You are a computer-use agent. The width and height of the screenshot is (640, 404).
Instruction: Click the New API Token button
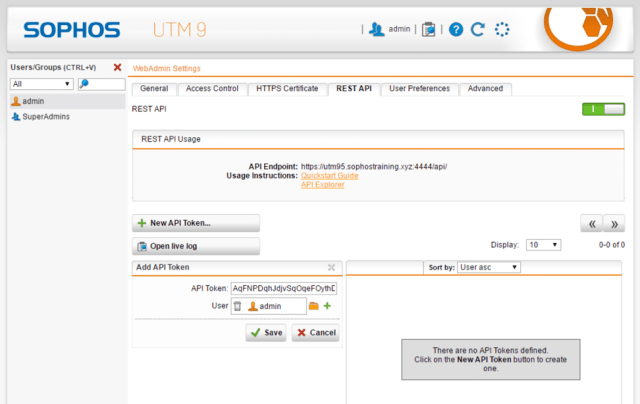click(x=196, y=223)
